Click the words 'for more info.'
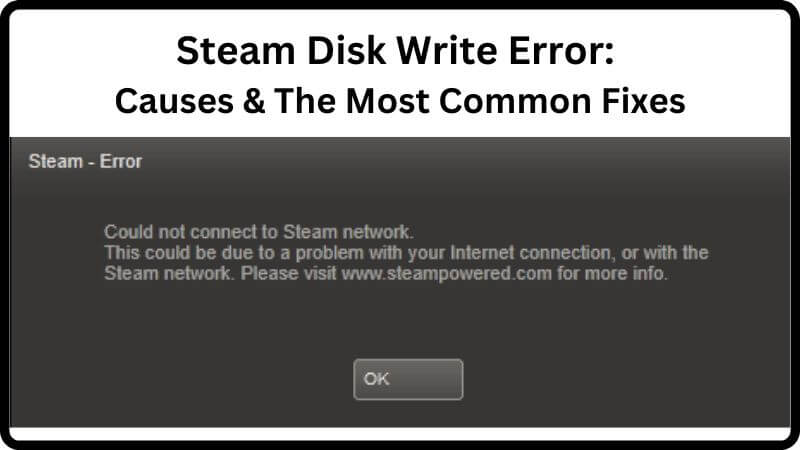This screenshot has width=800, height=450. coord(612,273)
